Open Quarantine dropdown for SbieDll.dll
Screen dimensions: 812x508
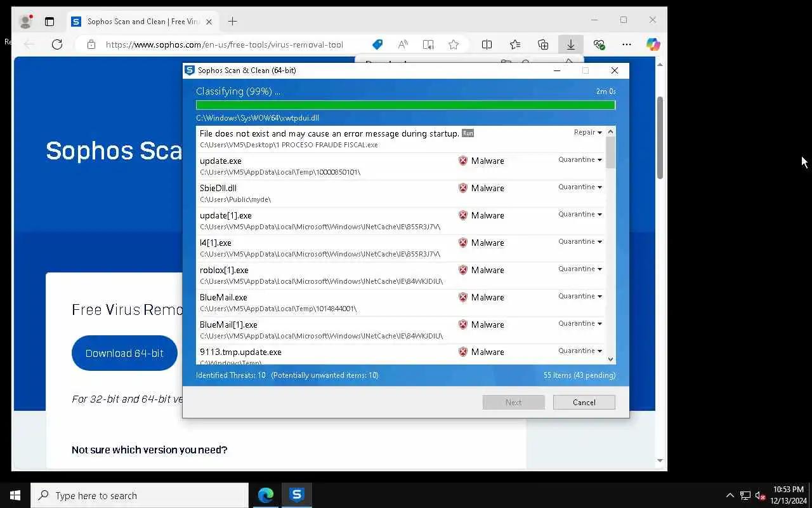coord(580,187)
